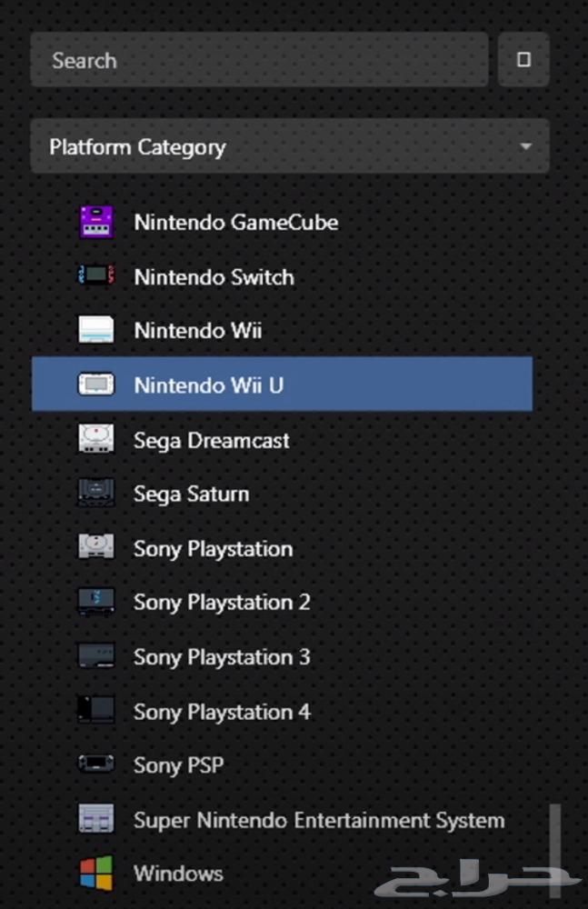Screen dimensions: 588x909
Task: Toggle the square button beside Search
Action: [x=523, y=60]
